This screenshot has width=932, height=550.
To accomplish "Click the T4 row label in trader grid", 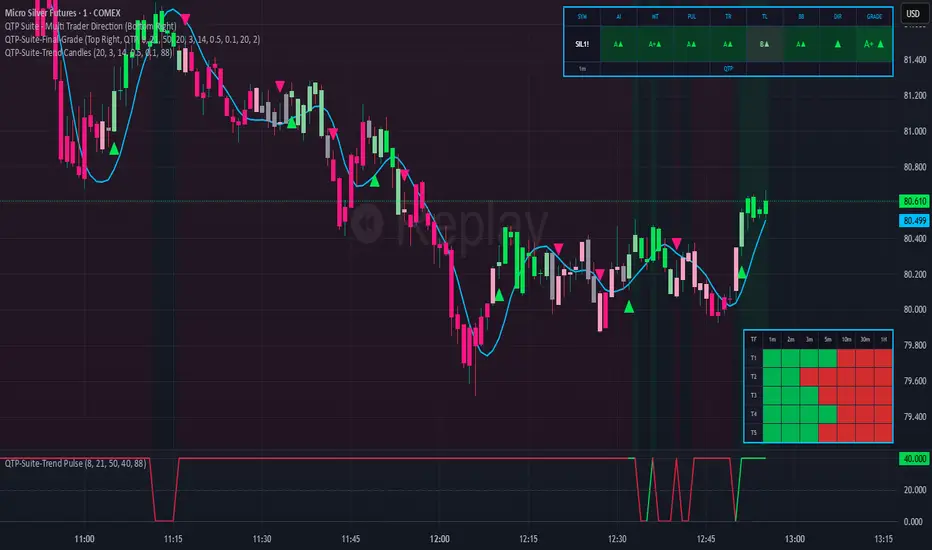I will coord(754,414).
